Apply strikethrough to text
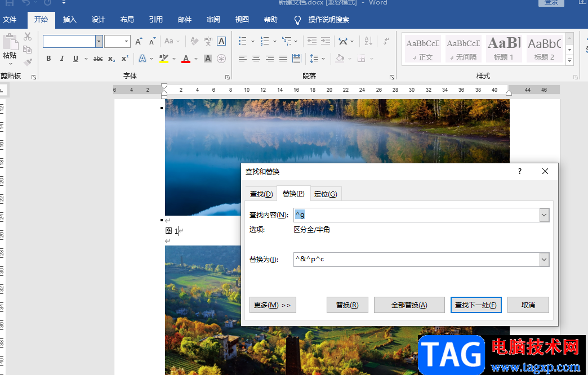Viewport: 588px width, 375px height. click(98, 59)
